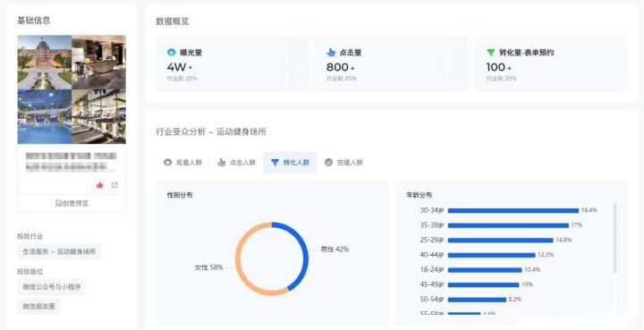Click the 微信朋友圈 placement tag
644x330 pixels.
pos(39,306)
